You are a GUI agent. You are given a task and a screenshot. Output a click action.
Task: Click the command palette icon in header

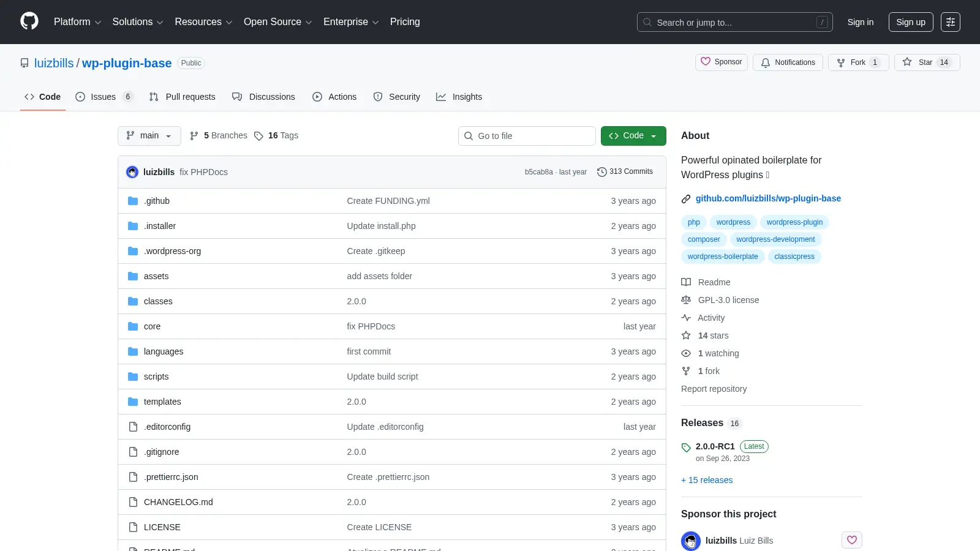pos(951,22)
